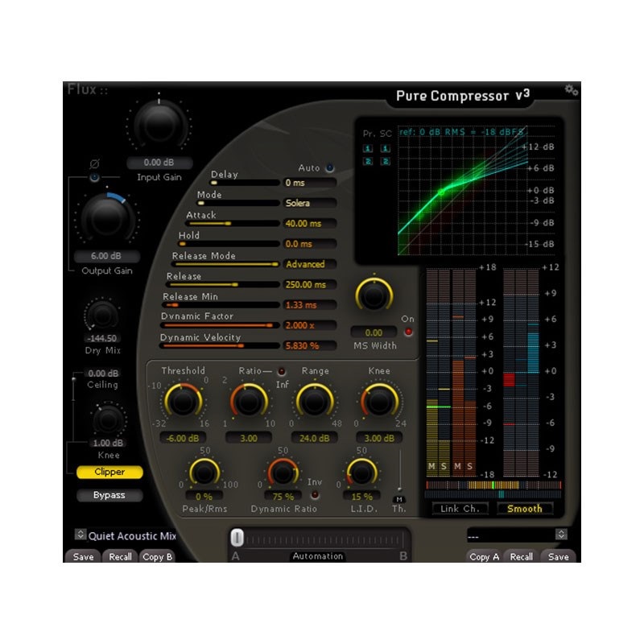Click the Range knob
This screenshot has width=644, height=644.
(314, 402)
